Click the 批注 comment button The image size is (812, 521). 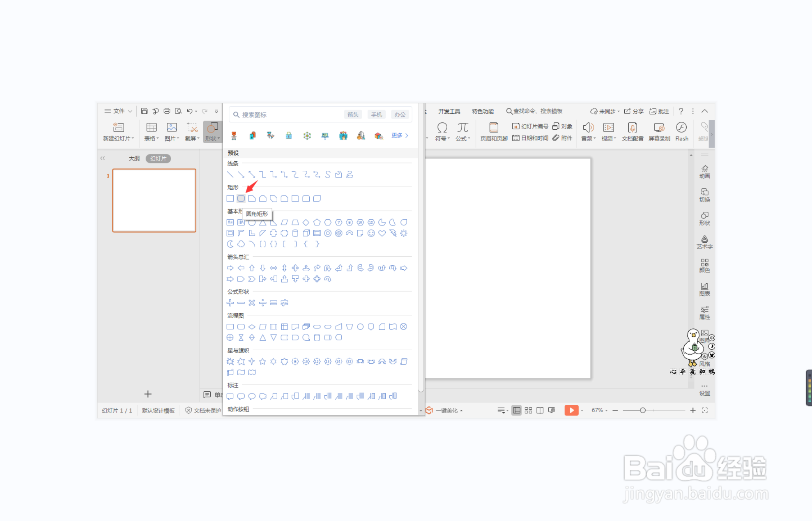659,111
